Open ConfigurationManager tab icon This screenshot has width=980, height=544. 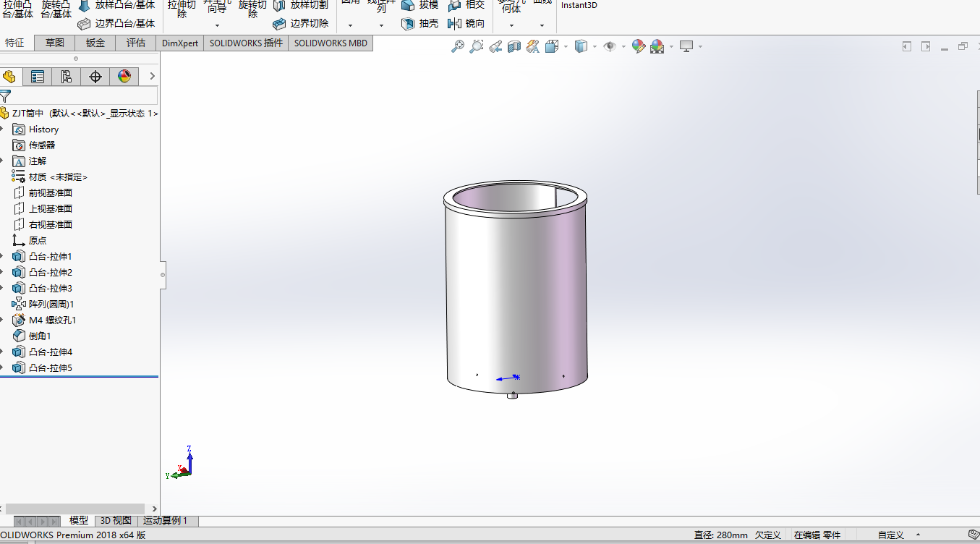(x=67, y=77)
